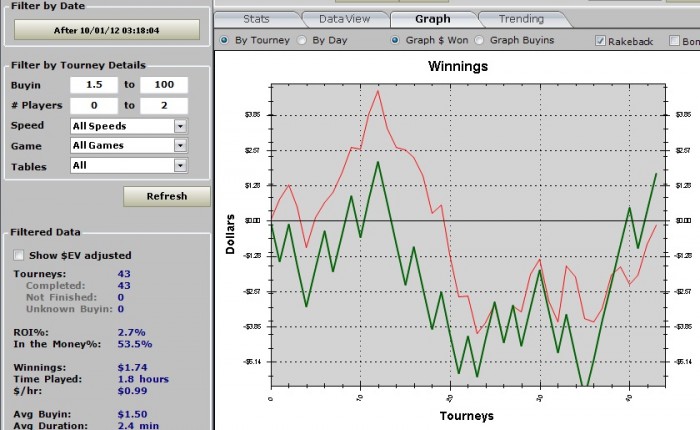Click the Winnings value $1.74
The height and width of the screenshot is (430, 700).
click(x=133, y=367)
